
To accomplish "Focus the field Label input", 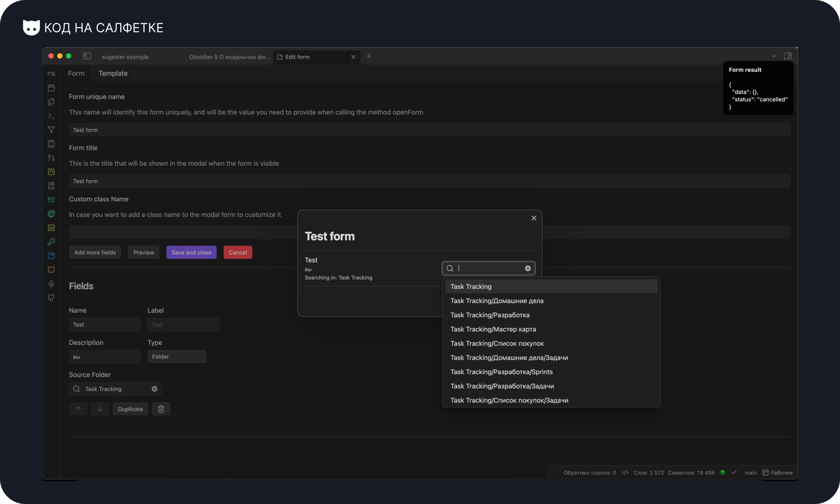I will pyautogui.click(x=183, y=325).
